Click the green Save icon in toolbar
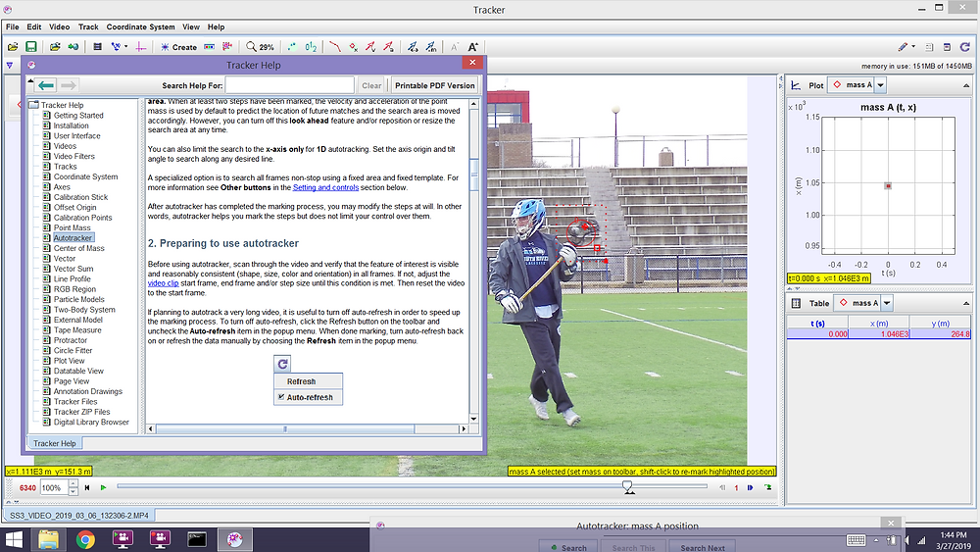 coord(30,47)
